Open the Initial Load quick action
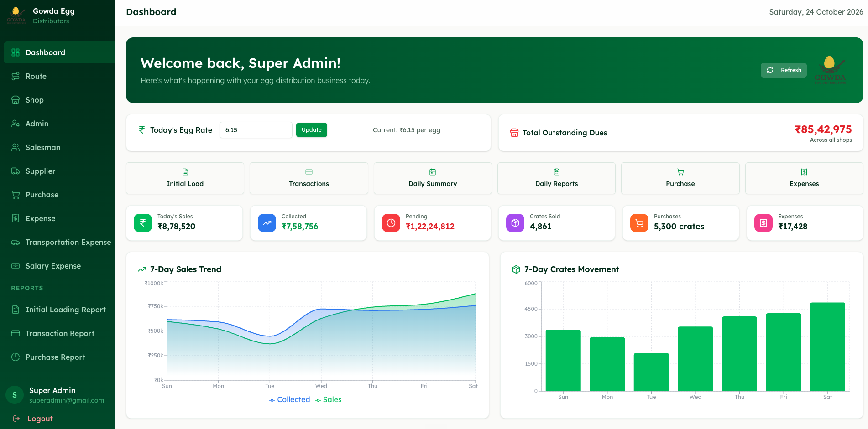Image resolution: width=868 pixels, height=429 pixels. (185, 178)
